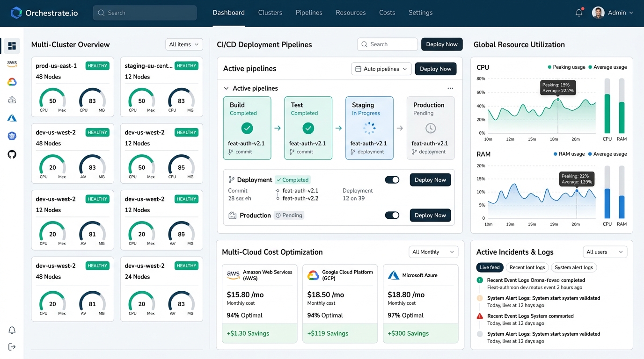The height and width of the screenshot is (359, 644).
Task: Focus the top navigation Search field
Action: point(145,13)
